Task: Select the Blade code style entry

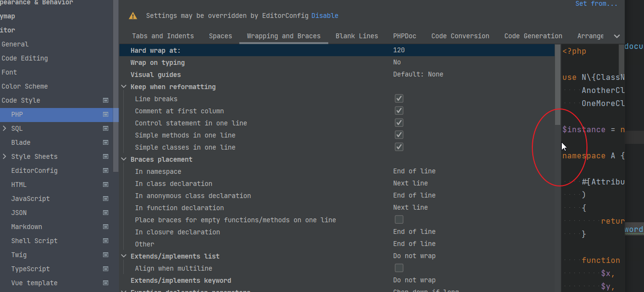Action: point(21,142)
